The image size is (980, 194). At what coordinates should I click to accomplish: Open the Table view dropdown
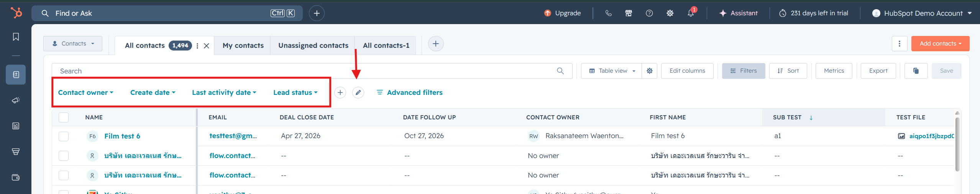pos(612,71)
